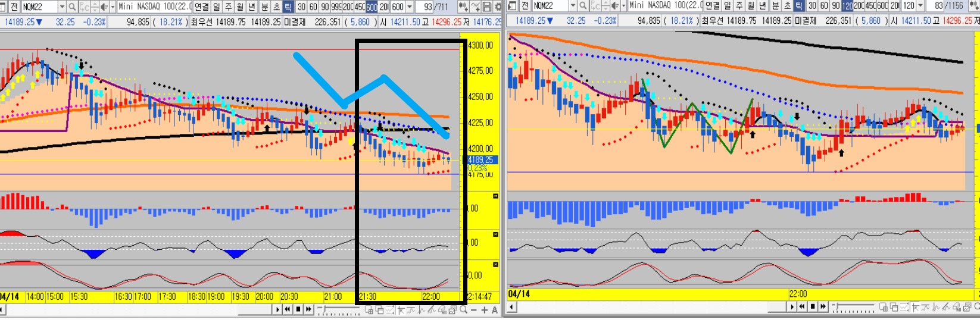Viewport: 980px width, 320px height.
Task: Click the speaker icon in left chart toolbar
Action: 104,7
